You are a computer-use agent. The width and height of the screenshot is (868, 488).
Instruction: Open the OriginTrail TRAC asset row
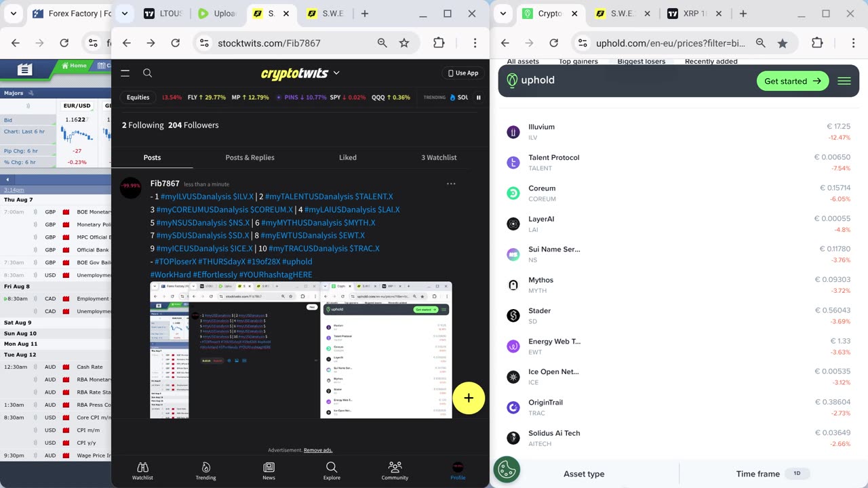tap(678, 407)
